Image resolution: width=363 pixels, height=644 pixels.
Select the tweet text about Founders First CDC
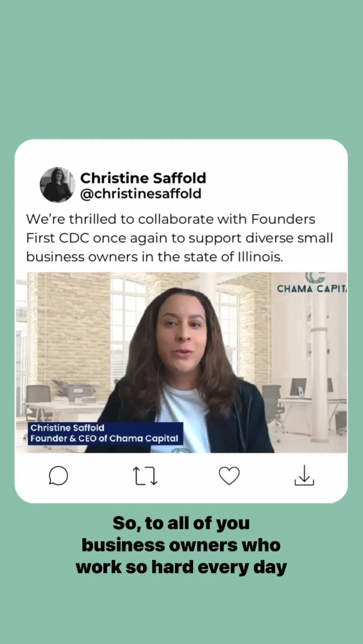(180, 238)
